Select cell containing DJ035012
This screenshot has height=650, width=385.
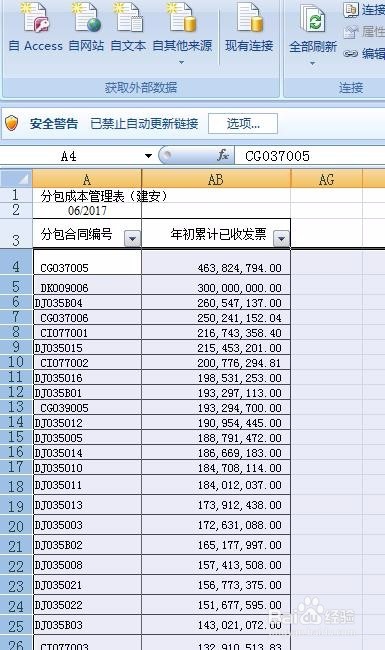(87, 422)
